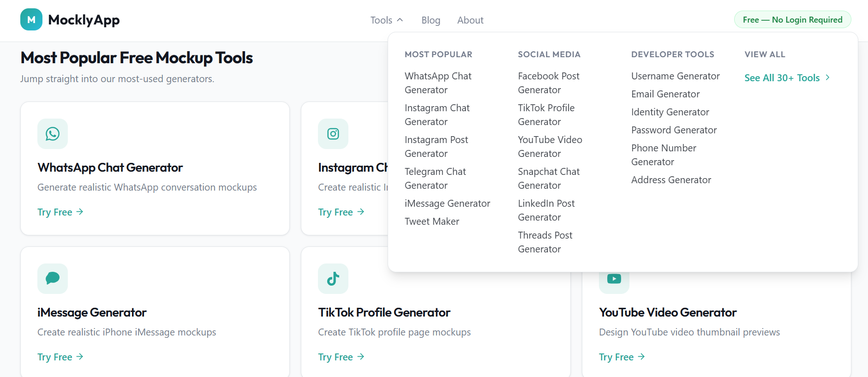Click the Free — No Login Required badge

point(792,19)
